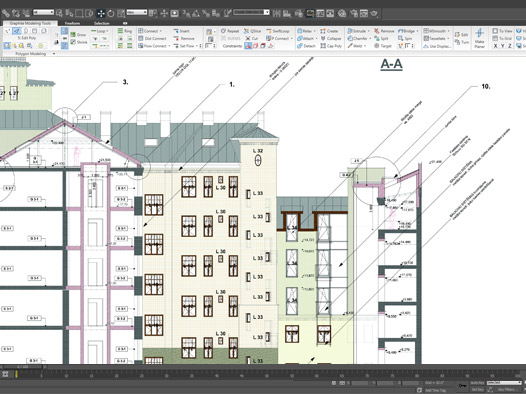Switch to the Freeform tab

tap(72, 23)
